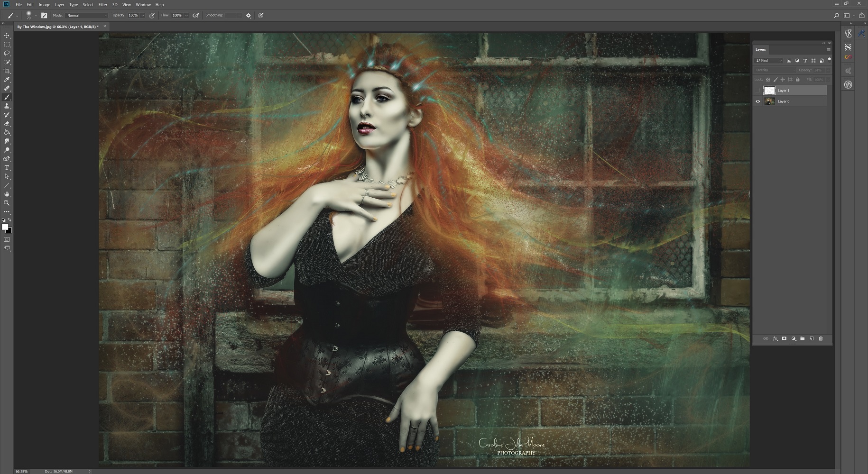Show Layer 1 by clicking its visibility box

[757, 91]
